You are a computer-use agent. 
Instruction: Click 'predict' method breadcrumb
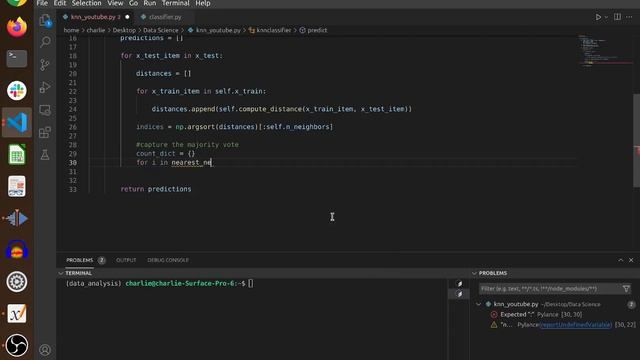click(317, 30)
